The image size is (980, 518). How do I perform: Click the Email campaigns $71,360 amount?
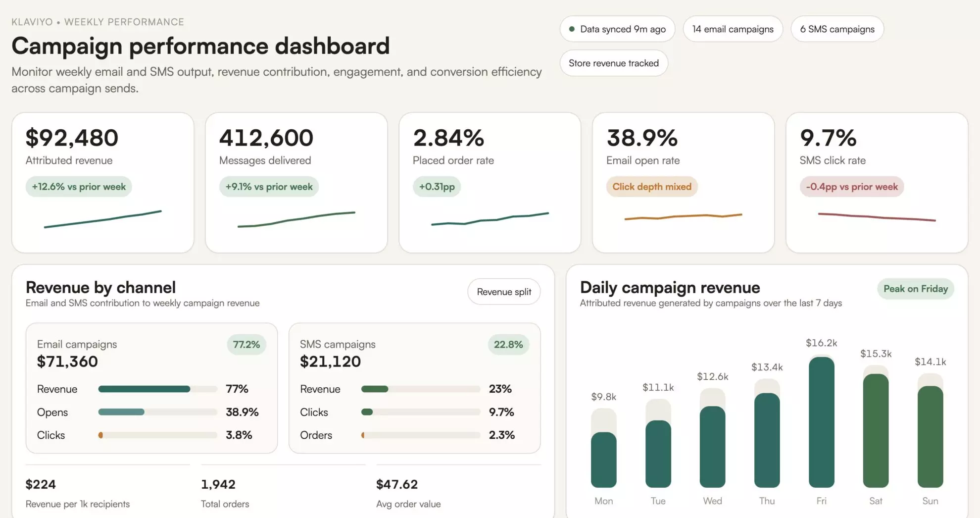(67, 362)
